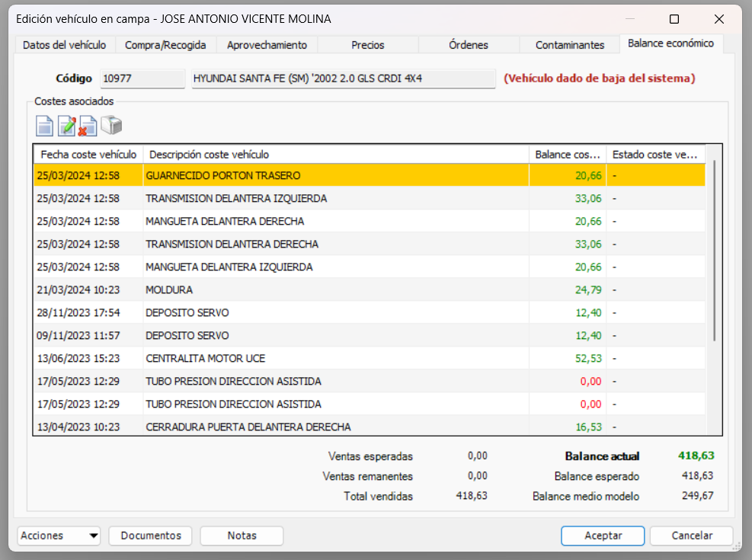Click the Documentos button
The width and height of the screenshot is (752, 560).
150,536
